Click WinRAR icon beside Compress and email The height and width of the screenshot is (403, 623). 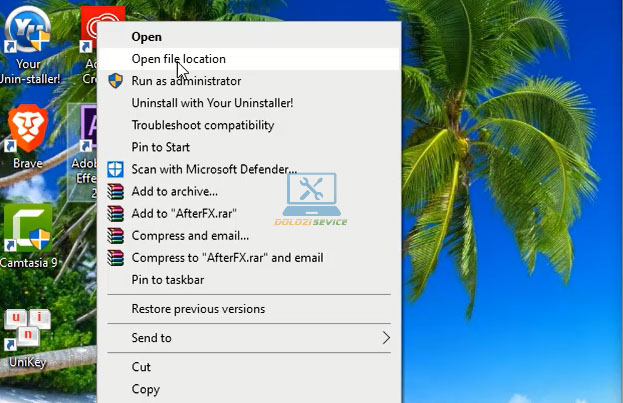(x=115, y=235)
